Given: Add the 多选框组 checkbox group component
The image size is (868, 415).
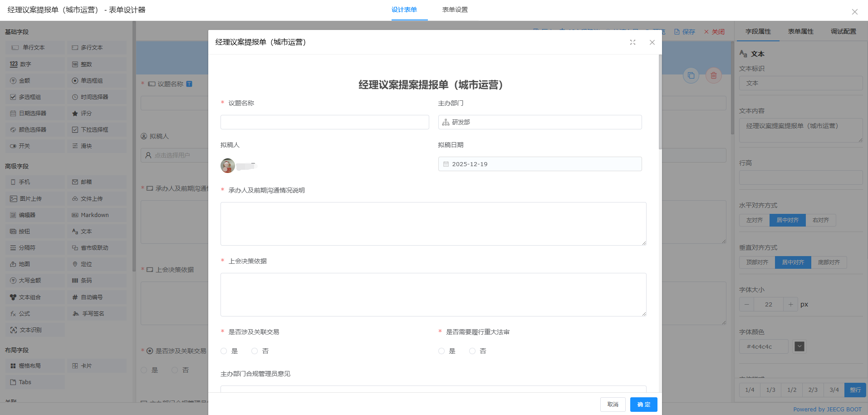Looking at the screenshot, I should pyautogui.click(x=35, y=97).
